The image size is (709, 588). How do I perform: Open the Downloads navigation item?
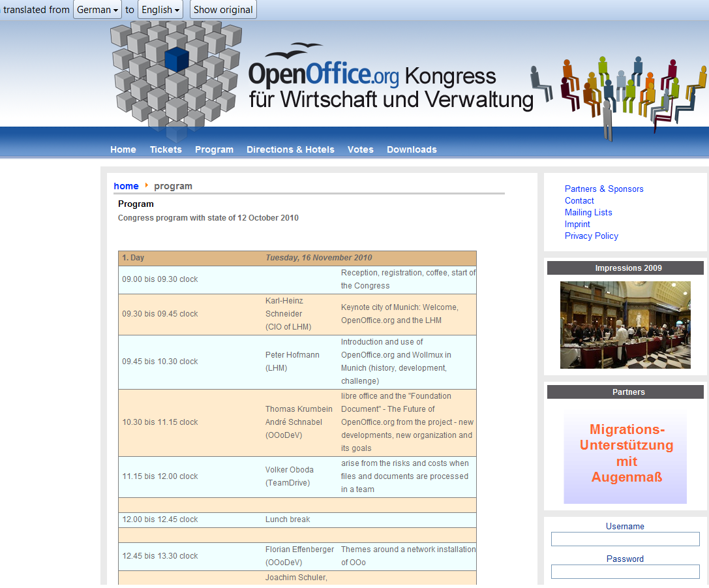pos(412,149)
